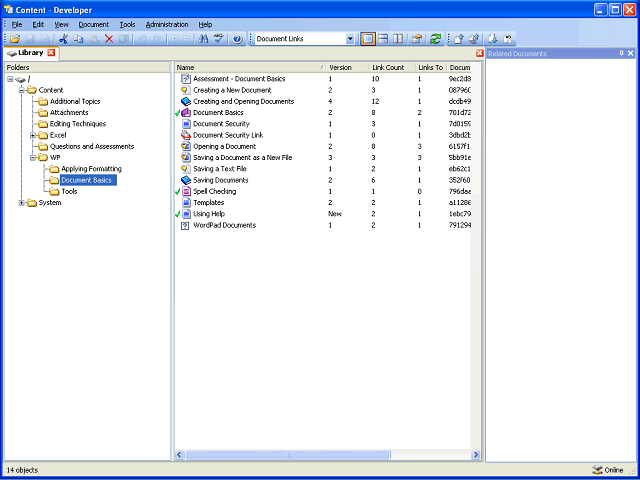Open the View menu
The width and height of the screenshot is (640, 480).
click(61, 24)
